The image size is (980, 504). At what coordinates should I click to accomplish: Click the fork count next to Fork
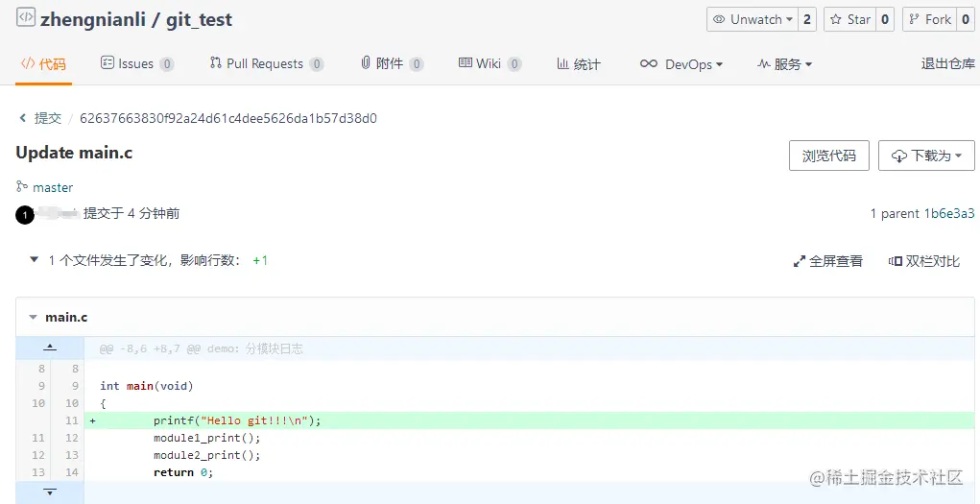click(966, 19)
